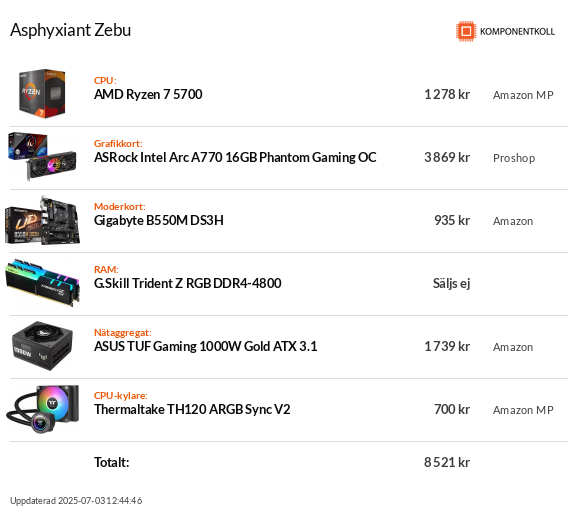Click the ASRock Arc A770 graphics card image

click(x=42, y=157)
